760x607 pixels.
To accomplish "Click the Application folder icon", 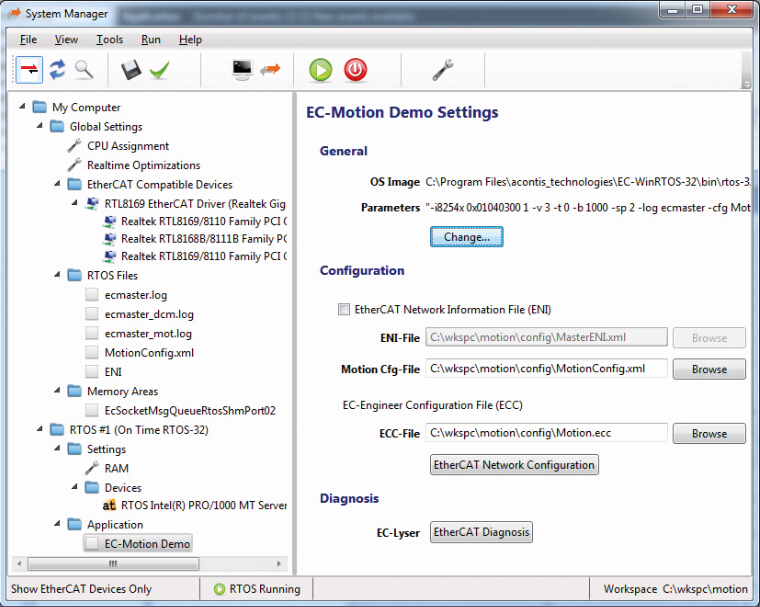I will pos(75,524).
